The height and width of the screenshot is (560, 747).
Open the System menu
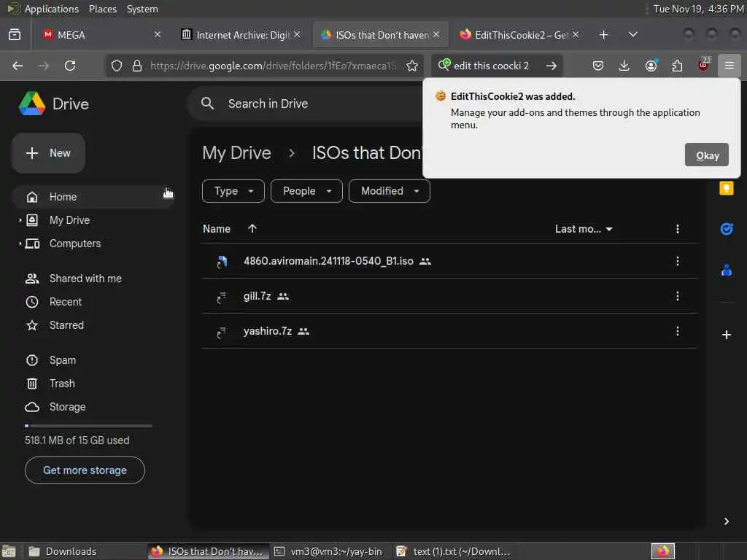(x=142, y=9)
